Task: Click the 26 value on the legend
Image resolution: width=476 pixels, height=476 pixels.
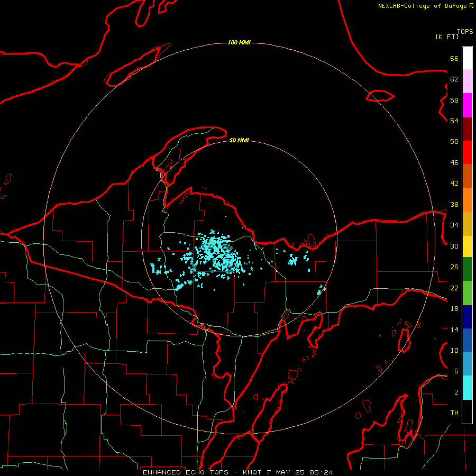Action: pos(454,267)
